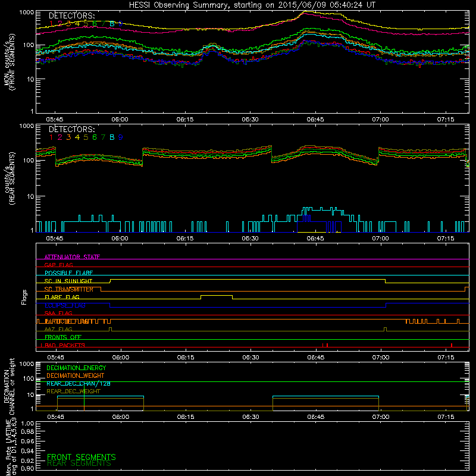476x476 pixels.
Task: Select detector 6 legend number in rear panel
Action: click(x=95, y=137)
